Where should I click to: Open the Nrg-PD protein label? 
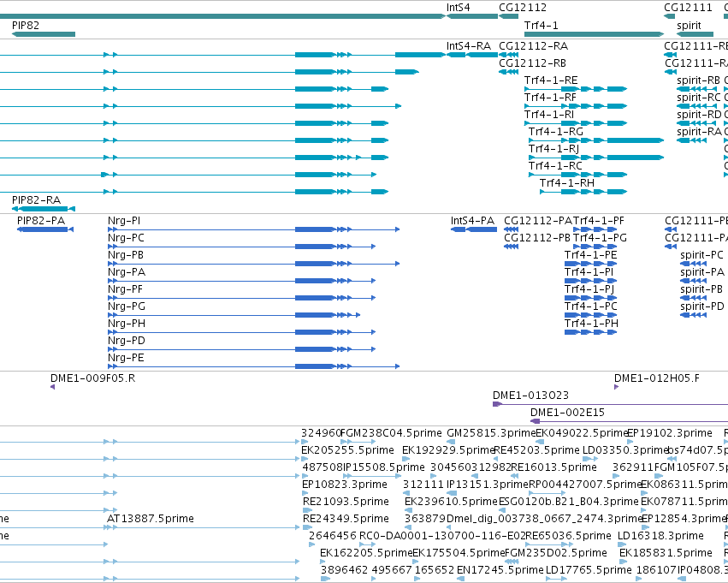tap(127, 341)
